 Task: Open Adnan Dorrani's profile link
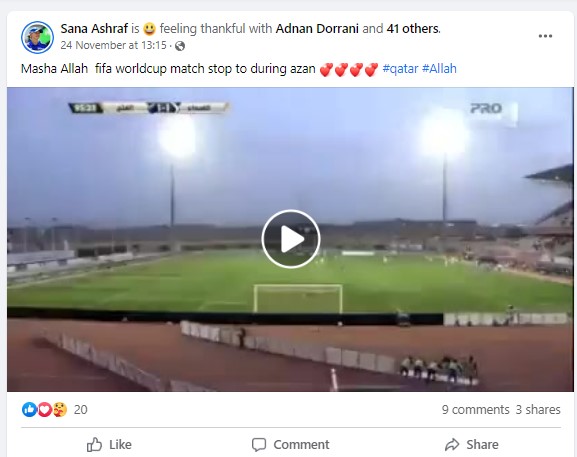317,28
